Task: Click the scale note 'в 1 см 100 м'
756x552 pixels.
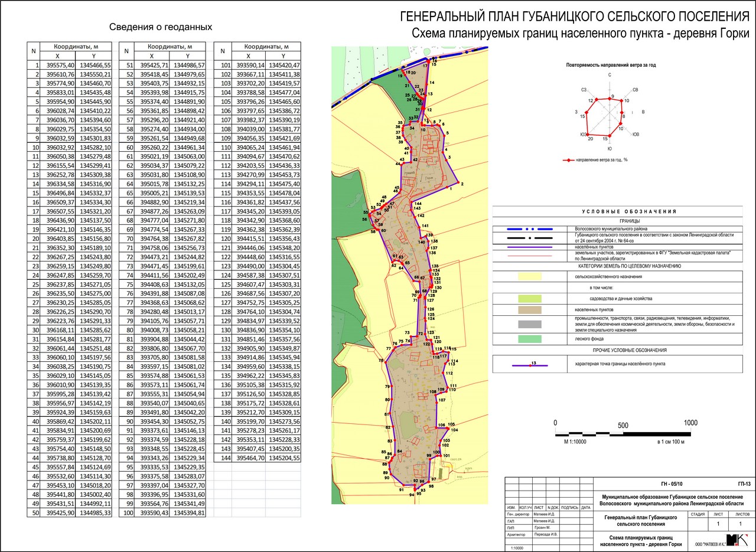Action: coord(670,442)
